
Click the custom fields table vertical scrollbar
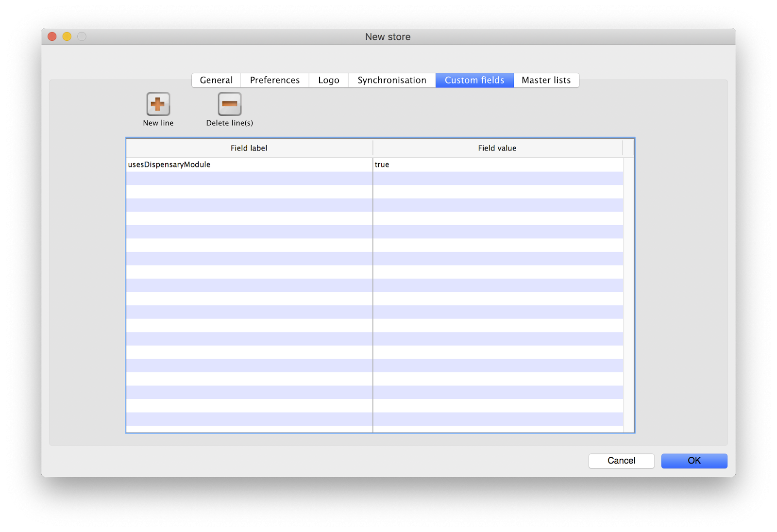(628, 291)
